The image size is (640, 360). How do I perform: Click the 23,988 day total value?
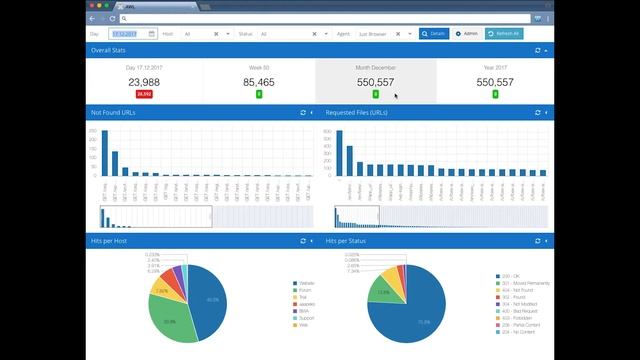click(x=144, y=82)
